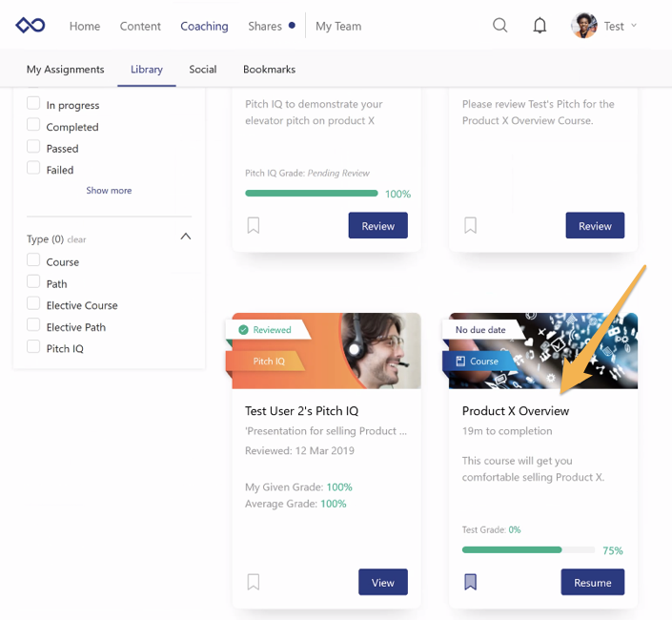672x620 pixels.
Task: Enable the Path type filter
Action: (33, 281)
